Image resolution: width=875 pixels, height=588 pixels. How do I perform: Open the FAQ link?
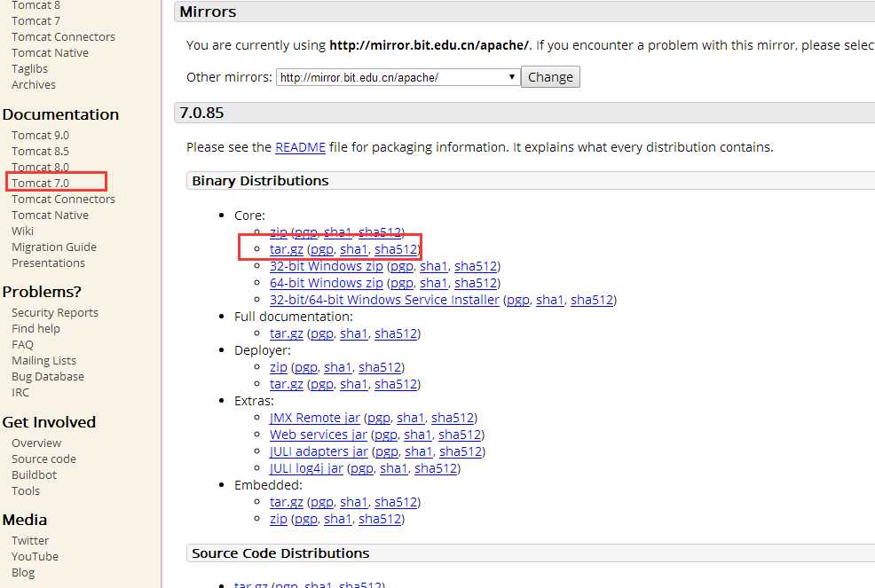(x=22, y=345)
